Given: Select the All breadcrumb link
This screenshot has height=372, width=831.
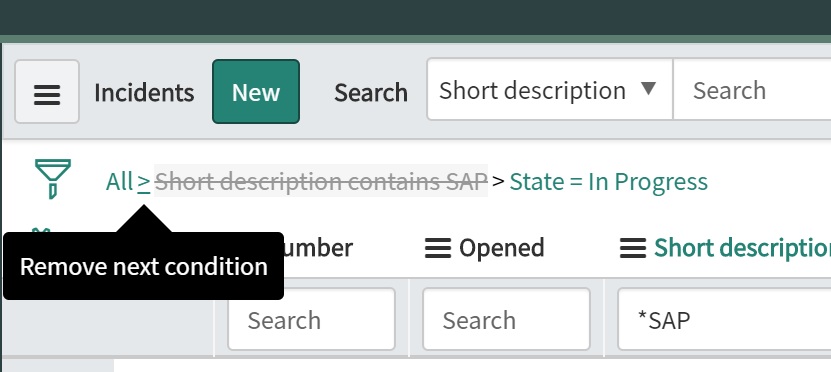Looking at the screenshot, I should point(119,182).
